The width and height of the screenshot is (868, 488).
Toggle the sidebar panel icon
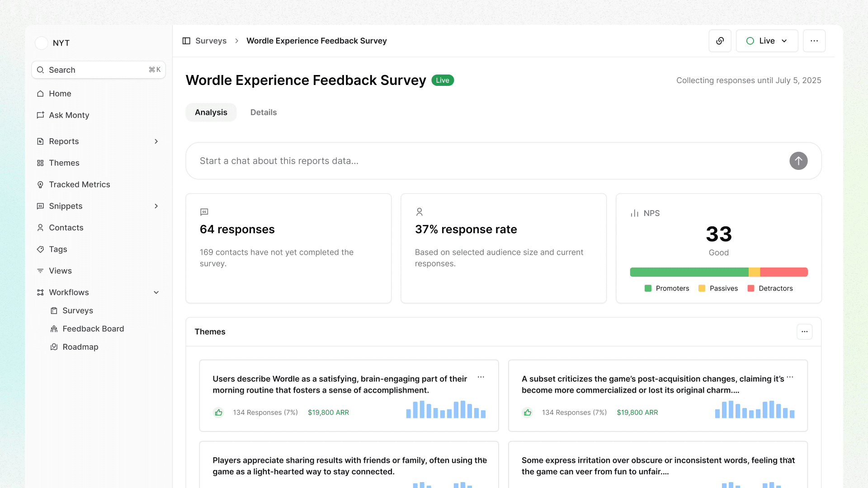[186, 41]
